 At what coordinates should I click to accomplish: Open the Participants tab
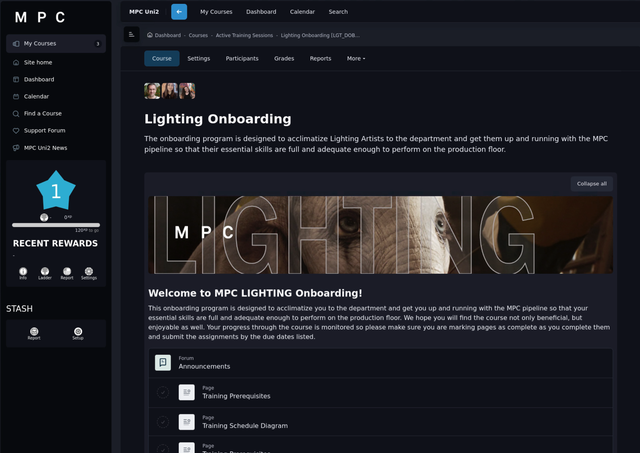(242, 58)
